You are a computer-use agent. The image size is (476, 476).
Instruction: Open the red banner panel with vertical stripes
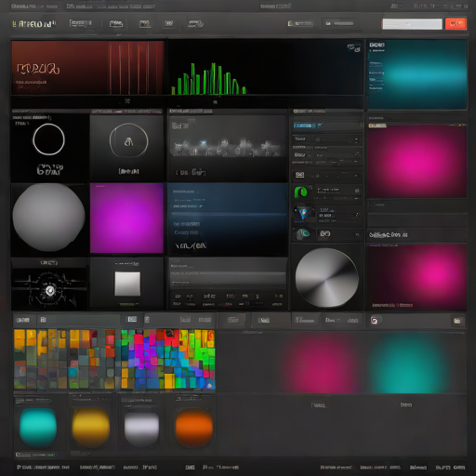(x=87, y=68)
